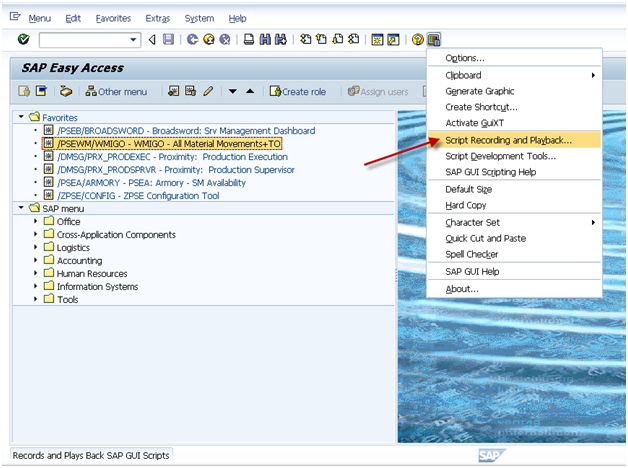
Task: Click the Save diskette icon
Action: 169,39
